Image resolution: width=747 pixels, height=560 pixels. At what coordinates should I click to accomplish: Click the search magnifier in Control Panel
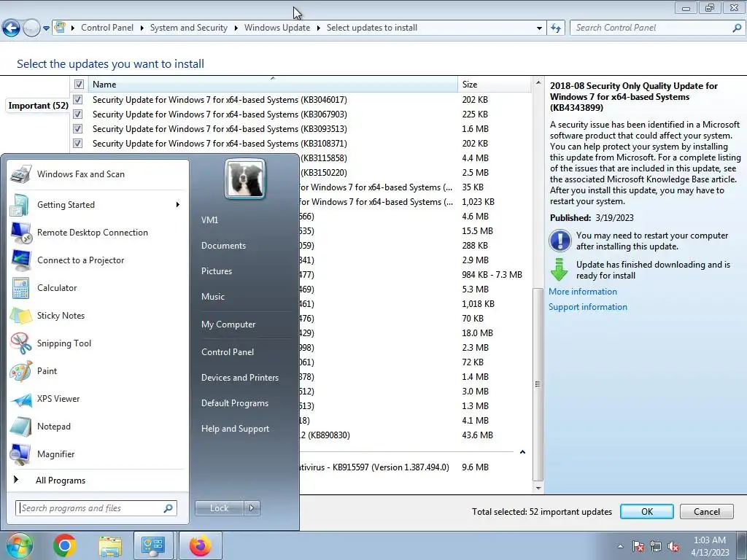(737, 28)
